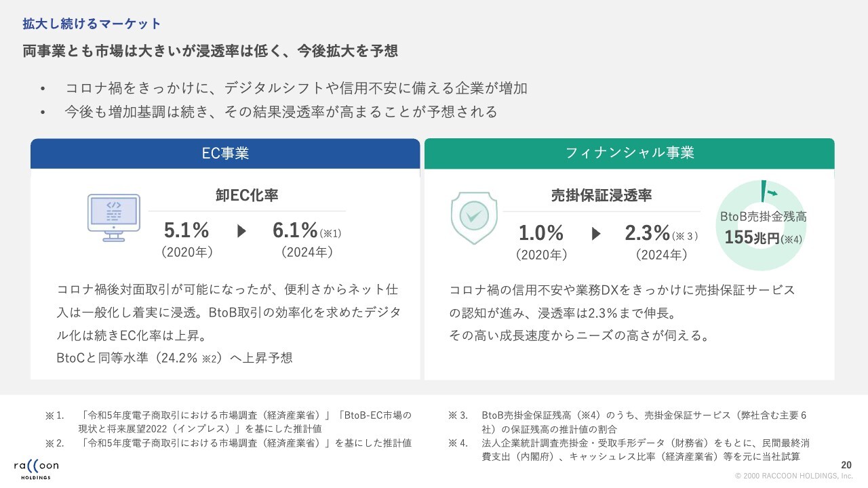Click arrow between 1.0% and 2.3%
This screenshot has width=868, height=488.
tap(596, 234)
